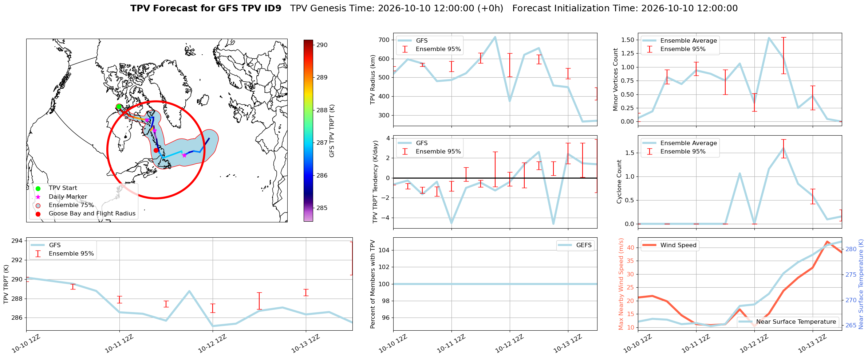Click the TPV Genesis Time text
868x358 pixels.
coord(396,8)
